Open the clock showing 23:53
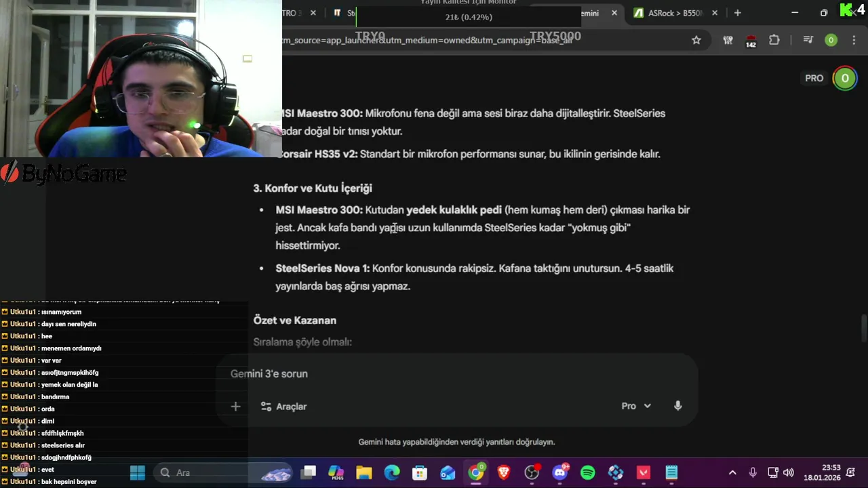868x488 pixels. pyautogui.click(x=821, y=472)
